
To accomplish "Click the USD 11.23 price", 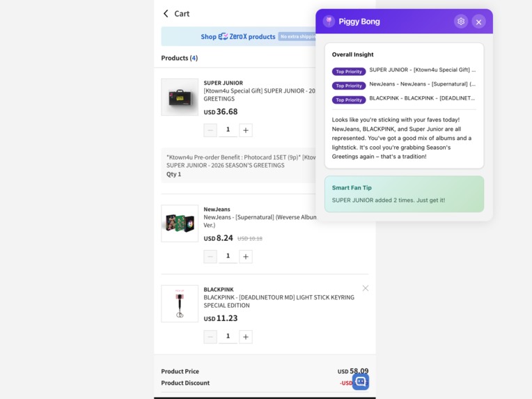I will (x=221, y=318).
